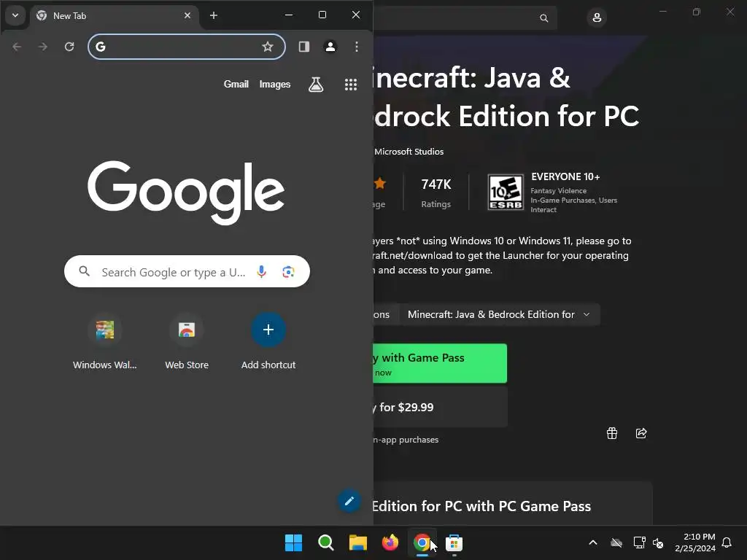Image resolution: width=747 pixels, height=560 pixels.
Task: Share the Minecraft store page
Action: pyautogui.click(x=641, y=433)
